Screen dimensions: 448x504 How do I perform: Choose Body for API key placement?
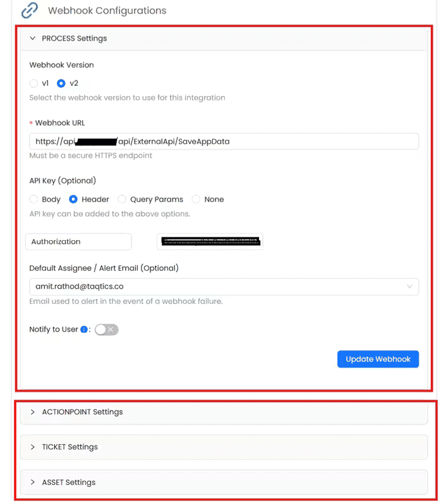pos(33,200)
